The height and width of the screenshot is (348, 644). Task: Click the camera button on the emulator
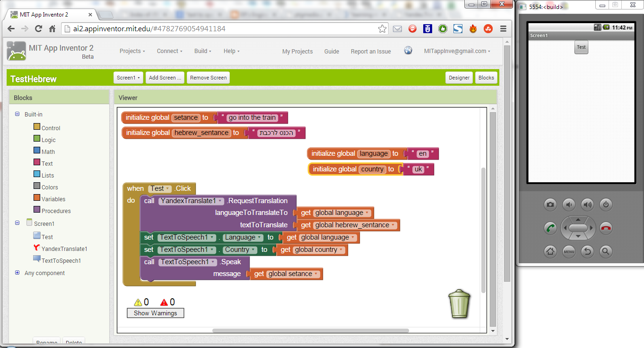click(x=550, y=205)
